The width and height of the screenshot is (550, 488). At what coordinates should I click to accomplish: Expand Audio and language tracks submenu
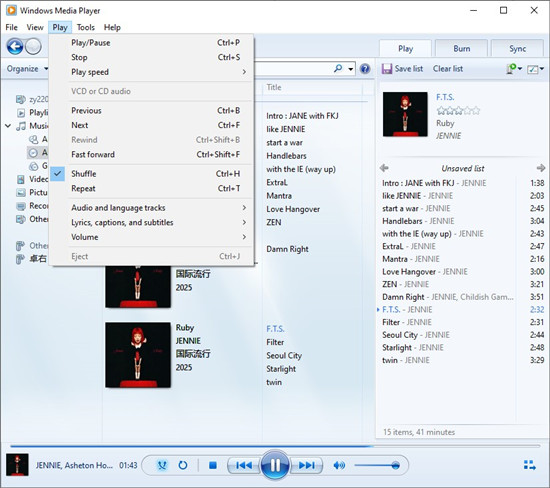click(x=152, y=208)
